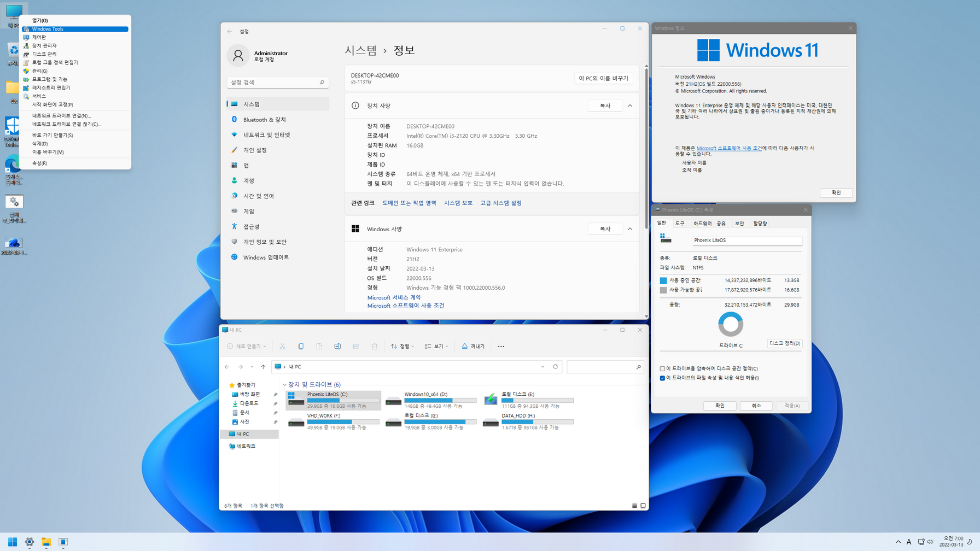Switch to the 보안 tab in the drive properties
The height and width of the screenshot is (551, 980).
(739, 224)
